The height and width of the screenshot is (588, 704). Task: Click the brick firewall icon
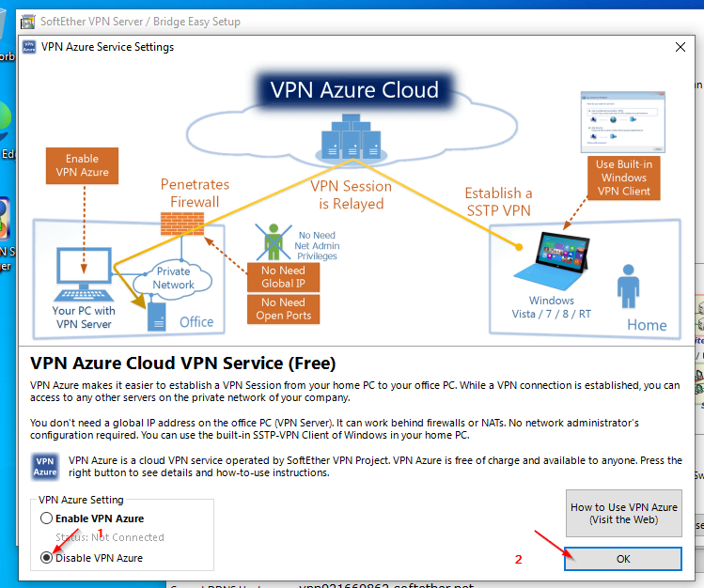click(182, 224)
